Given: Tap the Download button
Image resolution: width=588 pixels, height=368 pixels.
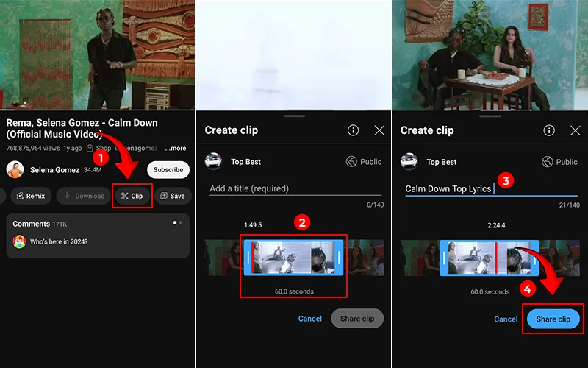Looking at the screenshot, I should pyautogui.click(x=84, y=196).
